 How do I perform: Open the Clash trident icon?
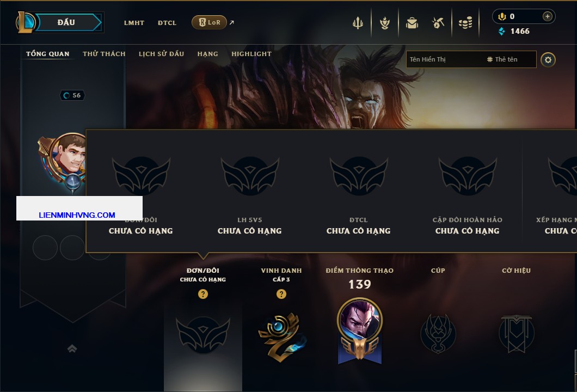click(357, 23)
